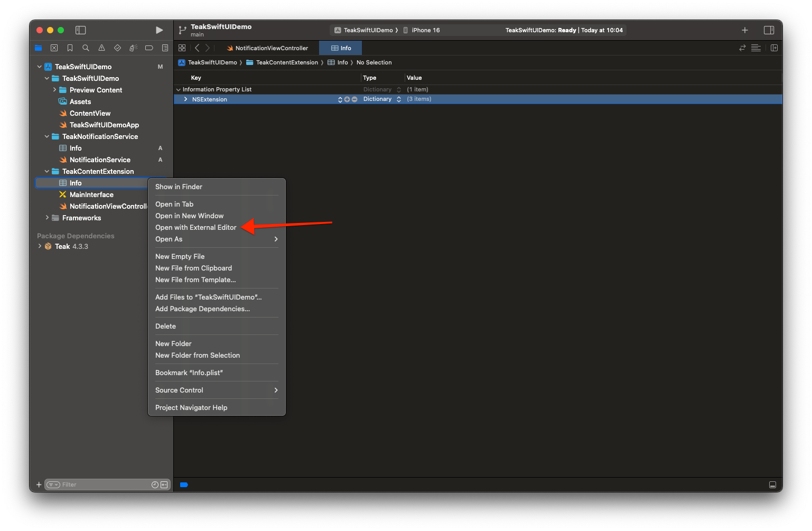Select the Project navigator folder icon
The height and width of the screenshot is (531, 812).
point(38,48)
